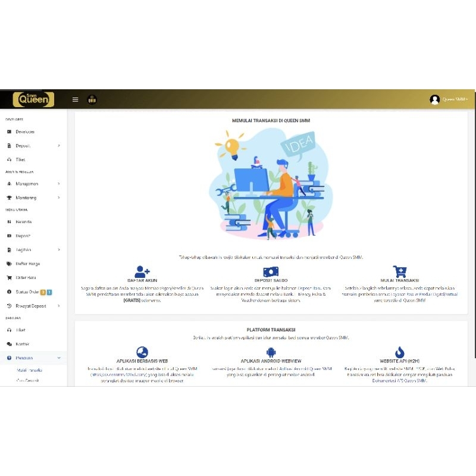Click the MULAI TRANSAKSI heading text

[399, 280]
